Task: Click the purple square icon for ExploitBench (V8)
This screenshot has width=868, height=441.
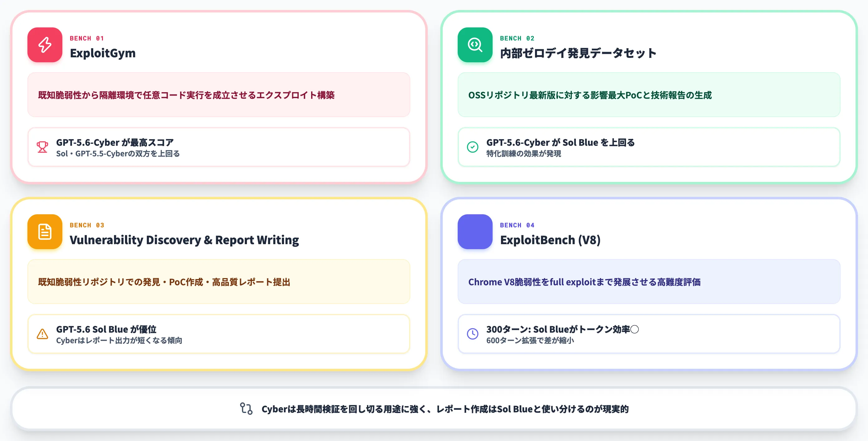Action: point(475,232)
